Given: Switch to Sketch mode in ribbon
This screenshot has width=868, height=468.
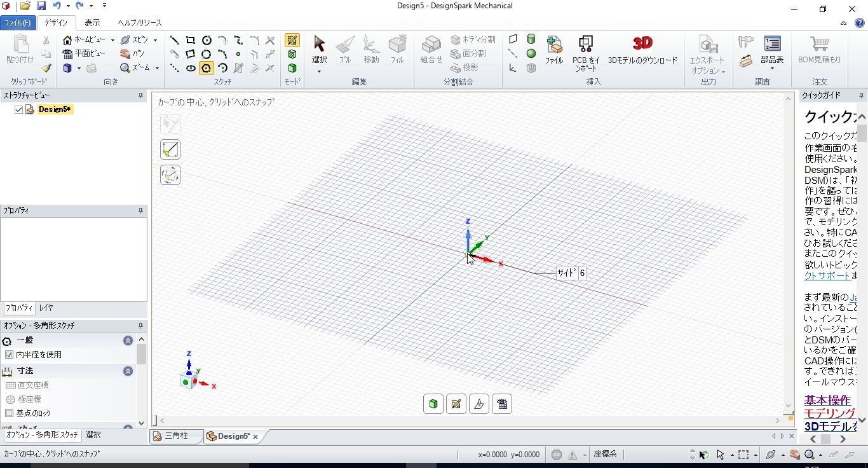Looking at the screenshot, I should click(292, 40).
